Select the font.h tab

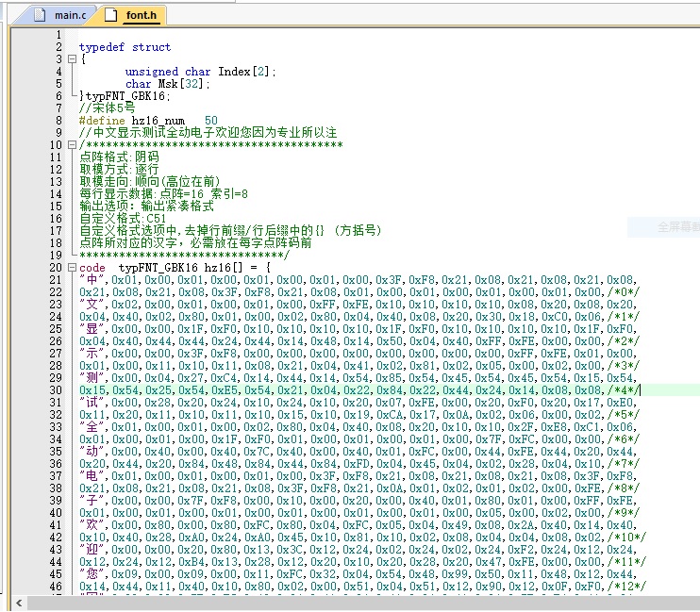point(141,15)
